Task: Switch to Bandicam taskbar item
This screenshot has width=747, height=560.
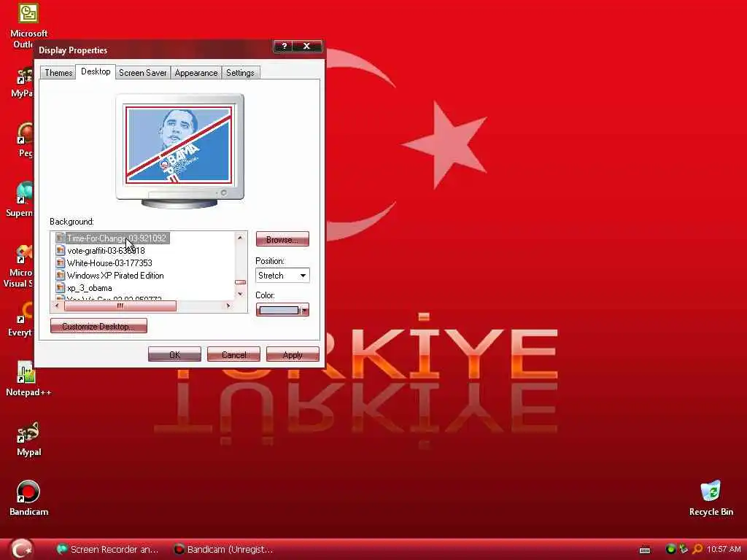Action: (224, 550)
